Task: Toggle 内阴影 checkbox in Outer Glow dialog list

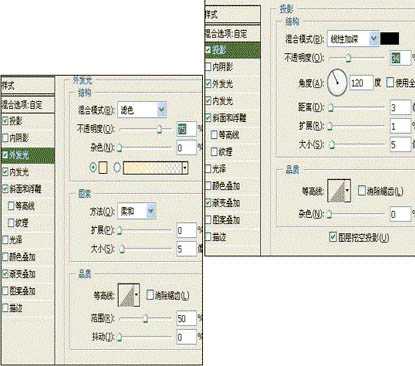Action: [x=5, y=138]
